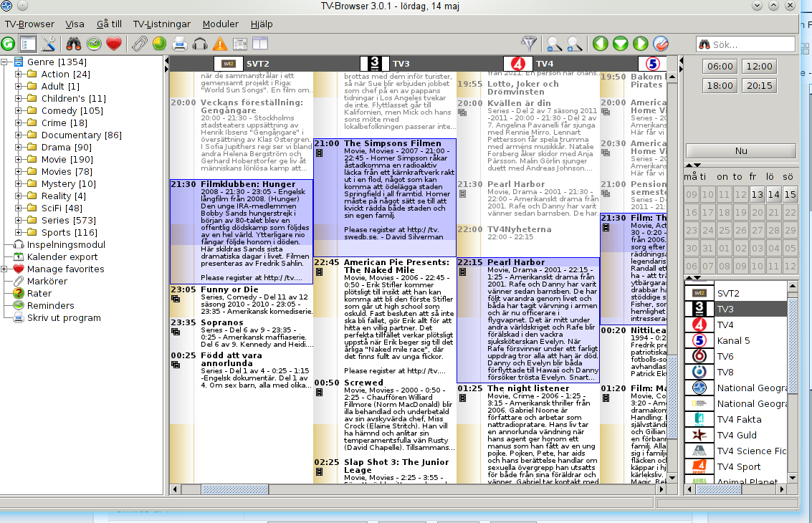Zoom out with the minus magnifier icon
The height and width of the screenshot is (523, 812).
pos(554,44)
